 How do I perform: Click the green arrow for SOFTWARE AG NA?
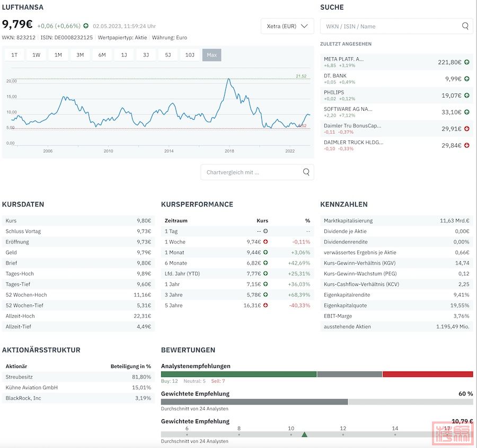tap(466, 112)
